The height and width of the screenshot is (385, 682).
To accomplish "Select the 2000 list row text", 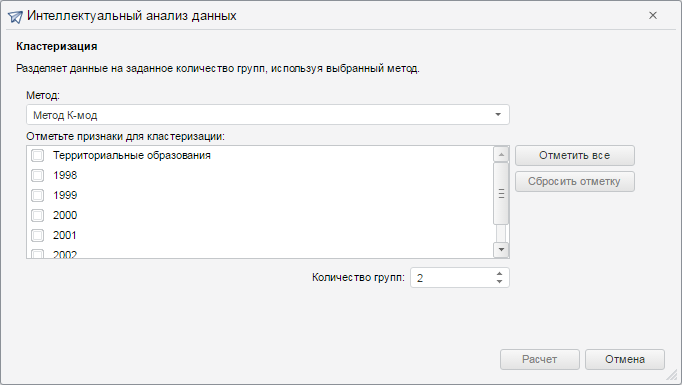I will [65, 215].
